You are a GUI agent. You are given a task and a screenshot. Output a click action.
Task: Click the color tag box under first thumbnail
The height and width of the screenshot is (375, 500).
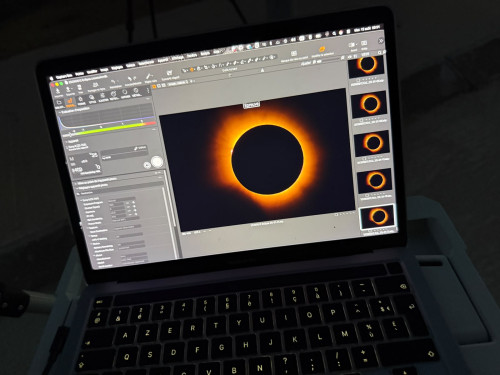[x=358, y=80]
